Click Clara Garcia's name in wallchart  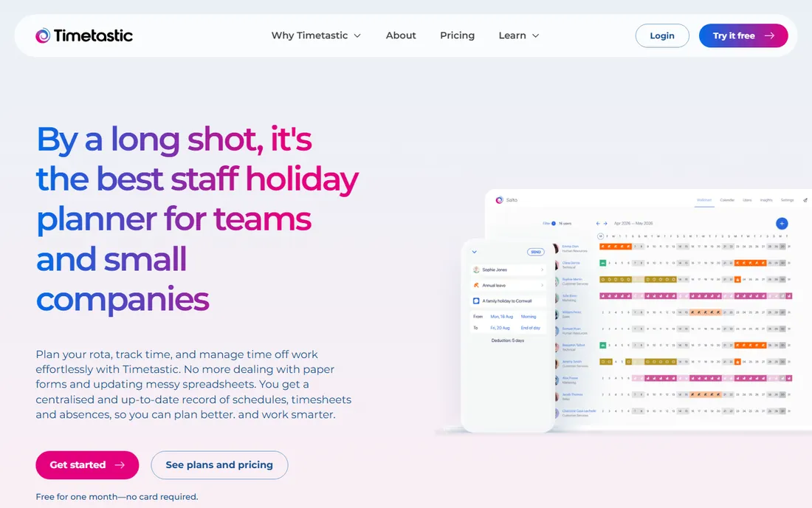click(571, 263)
